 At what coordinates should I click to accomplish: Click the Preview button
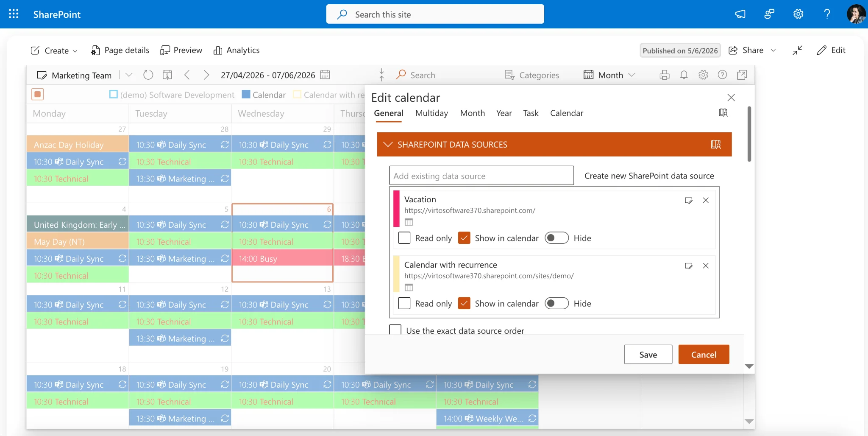(x=181, y=50)
